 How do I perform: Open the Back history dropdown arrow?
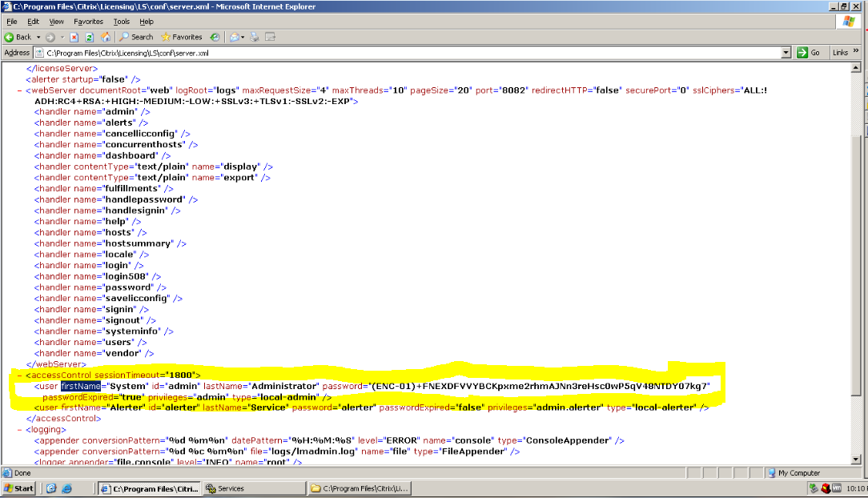pos(38,37)
